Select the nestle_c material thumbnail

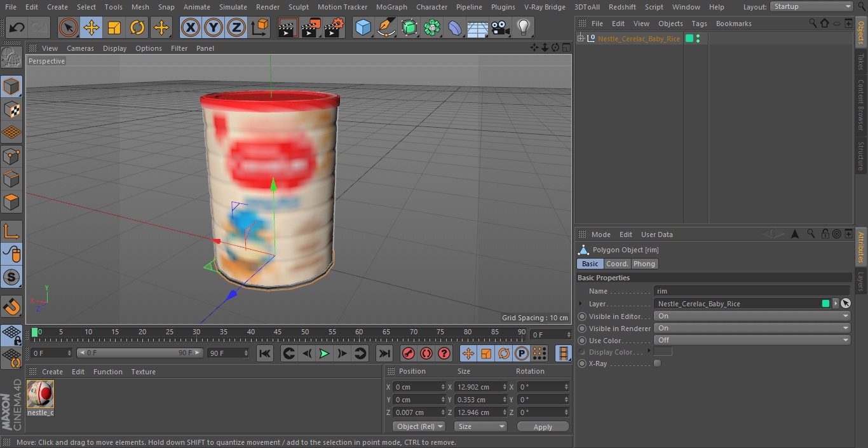tap(40, 395)
